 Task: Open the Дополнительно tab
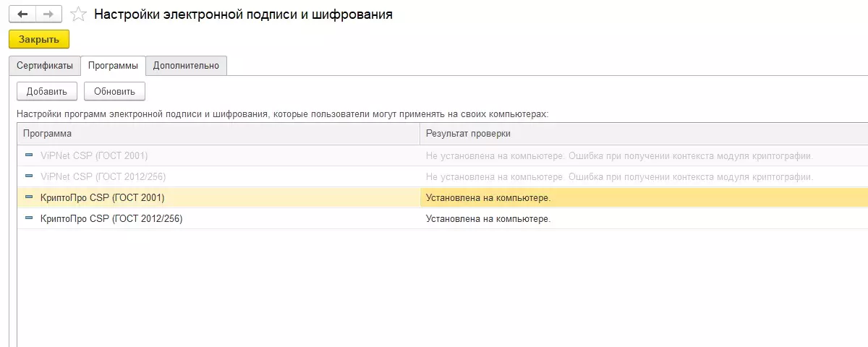pos(186,66)
